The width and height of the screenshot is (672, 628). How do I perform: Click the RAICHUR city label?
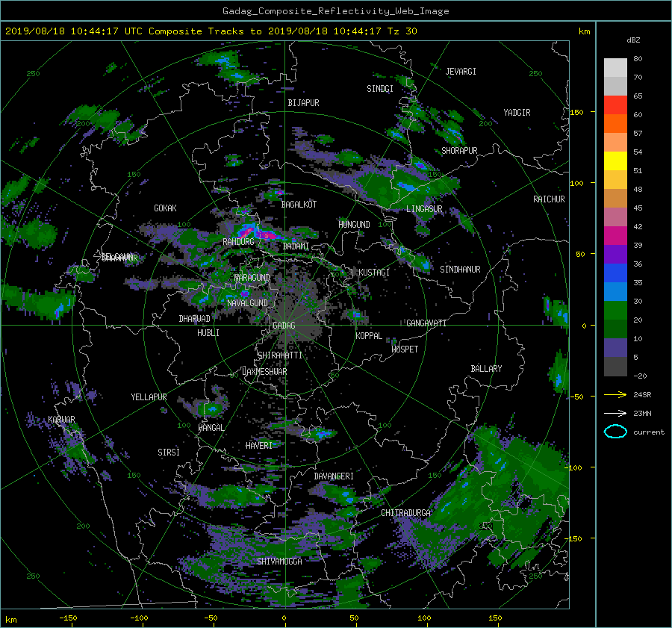[549, 199]
